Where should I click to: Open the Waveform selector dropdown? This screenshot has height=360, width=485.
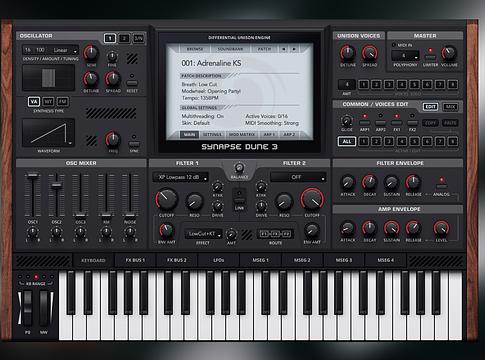click(x=48, y=133)
